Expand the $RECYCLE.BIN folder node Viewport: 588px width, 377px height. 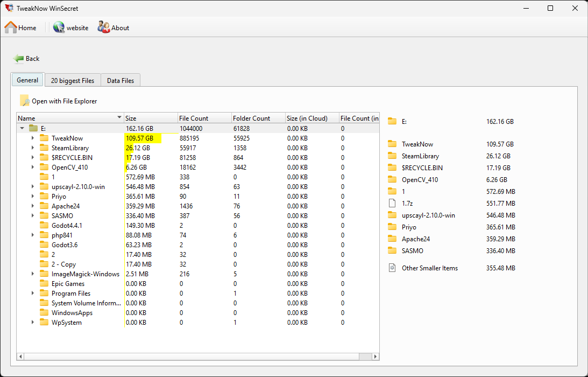[x=33, y=158]
